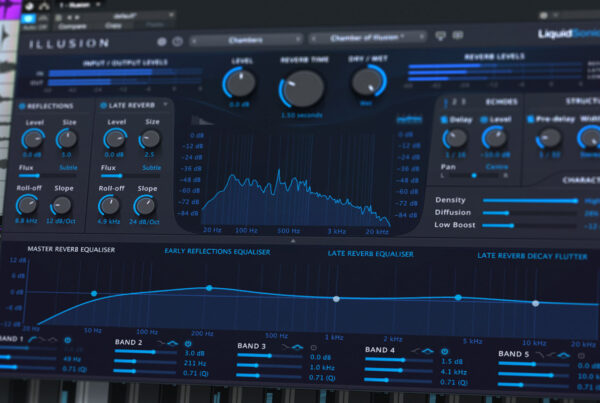Click the Echoes Level knob
The width and height of the screenshot is (600, 403).
tap(494, 138)
